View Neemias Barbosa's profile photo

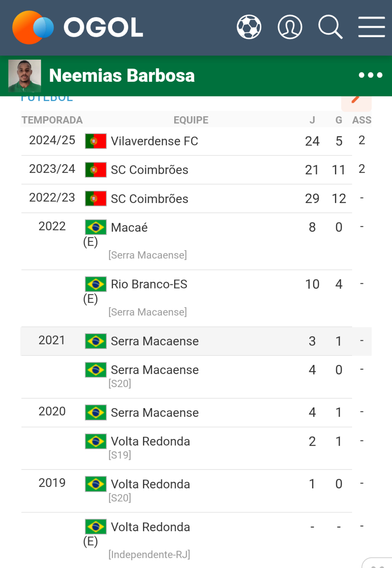25,76
